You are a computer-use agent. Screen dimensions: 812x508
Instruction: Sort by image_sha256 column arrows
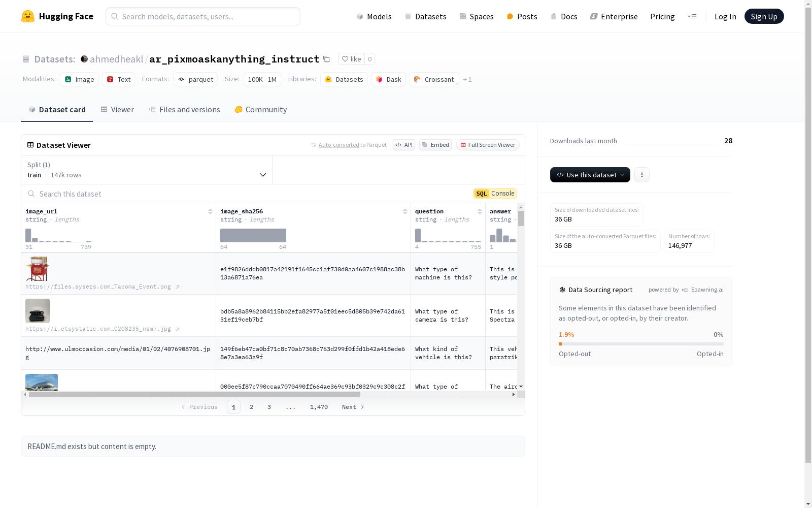click(405, 211)
